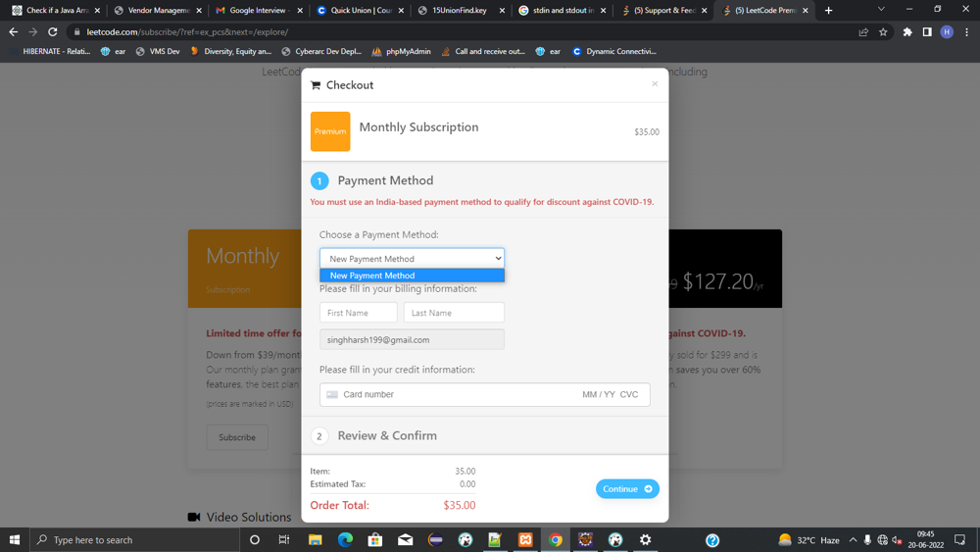This screenshot has height=552, width=980.
Task: Open File Explorer from taskbar
Action: point(315,539)
